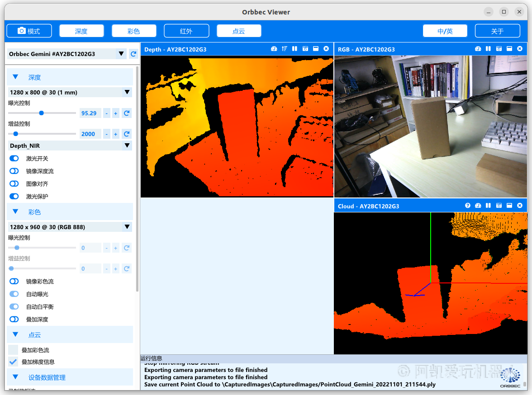This screenshot has width=532, height=395.
Task: Open stream info gauge in RGB panel
Action: click(x=478, y=49)
